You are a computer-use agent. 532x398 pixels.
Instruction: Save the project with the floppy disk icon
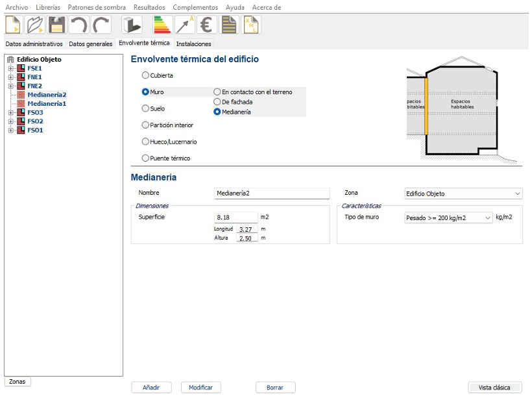pos(56,25)
